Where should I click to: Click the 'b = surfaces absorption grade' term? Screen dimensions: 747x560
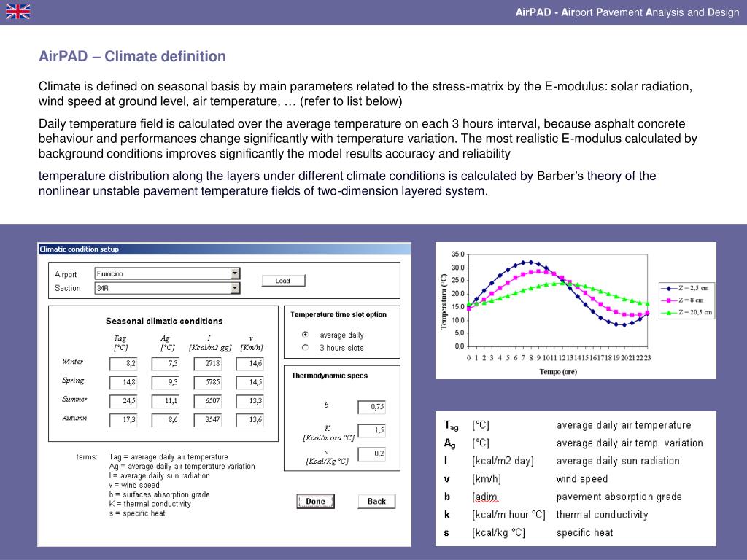point(159,495)
